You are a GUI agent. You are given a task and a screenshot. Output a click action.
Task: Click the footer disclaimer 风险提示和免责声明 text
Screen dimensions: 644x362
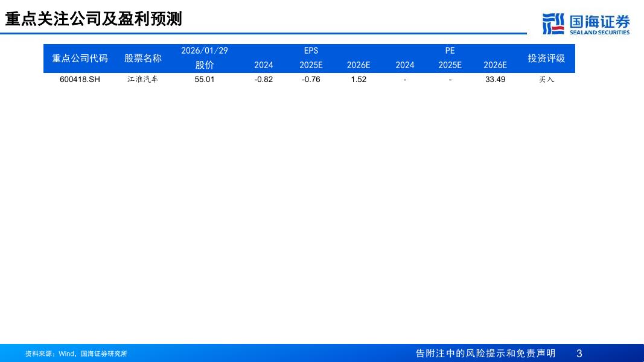(511, 354)
